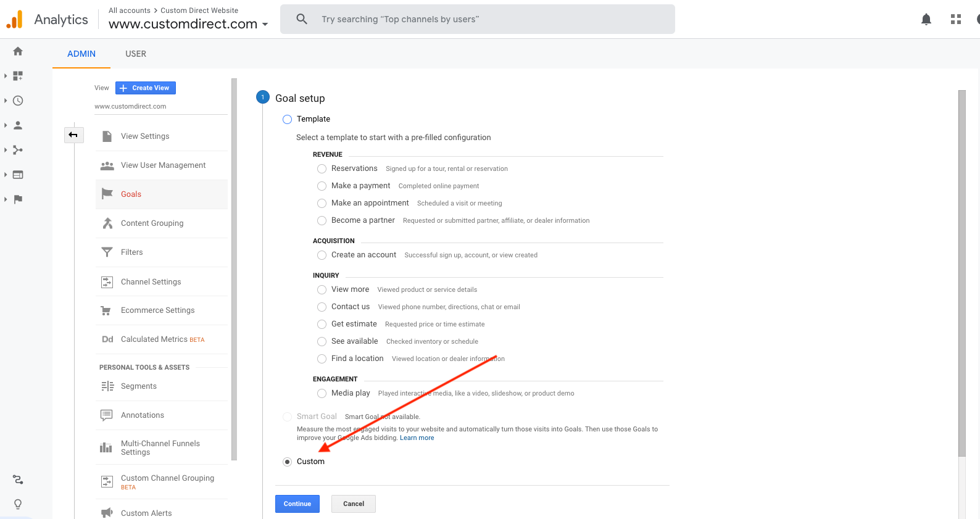The image size is (980, 519).
Task: Click the Google Analytics logo
Action: [x=15, y=19]
